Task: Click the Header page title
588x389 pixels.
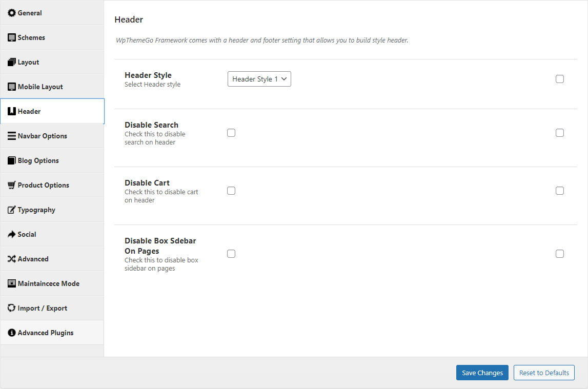Action: tap(129, 19)
